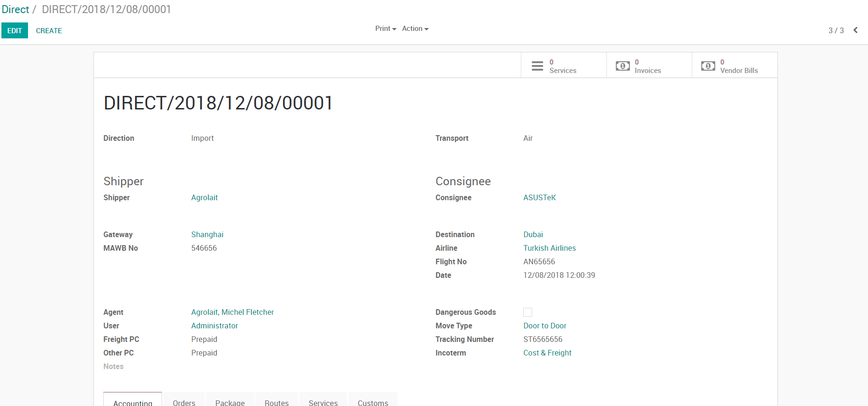Click the CREATE button
Image resolution: width=868 pixels, height=406 pixels.
(x=49, y=31)
